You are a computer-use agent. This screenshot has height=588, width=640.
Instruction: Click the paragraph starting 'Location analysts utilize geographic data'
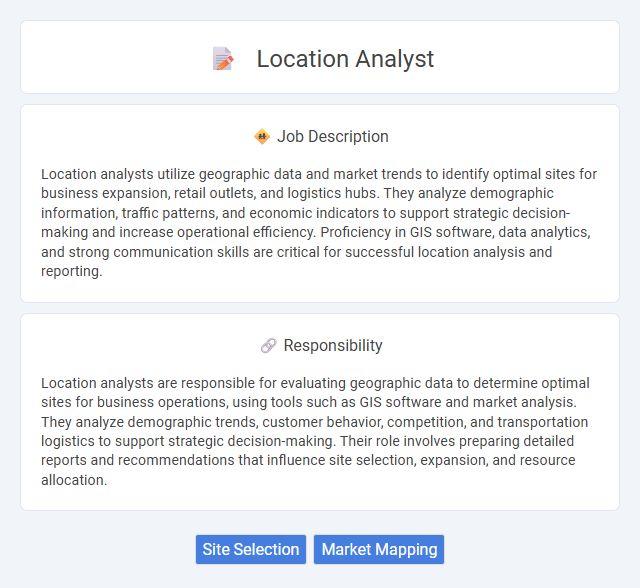(319, 222)
